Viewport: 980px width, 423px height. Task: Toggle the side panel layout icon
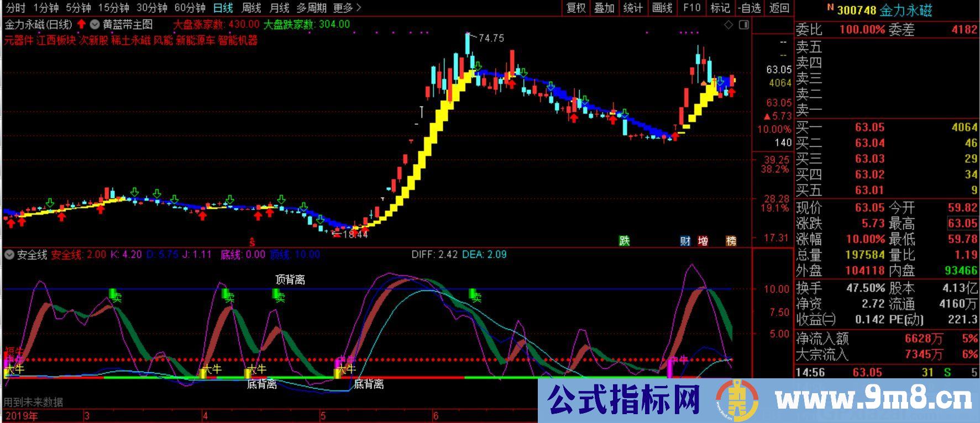743,25
